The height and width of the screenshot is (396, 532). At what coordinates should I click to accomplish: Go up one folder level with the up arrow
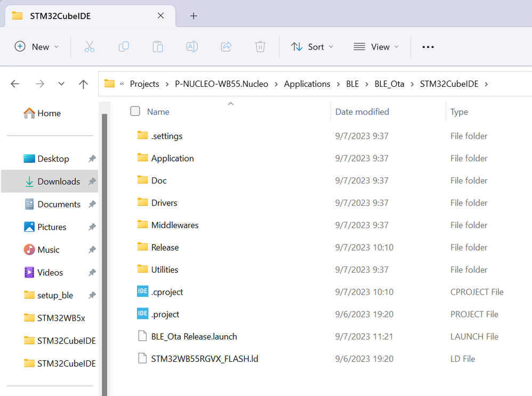tap(83, 84)
